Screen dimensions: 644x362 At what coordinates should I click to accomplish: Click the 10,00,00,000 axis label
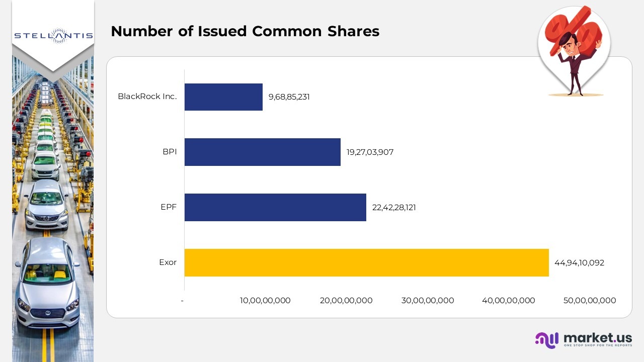[x=265, y=301]
